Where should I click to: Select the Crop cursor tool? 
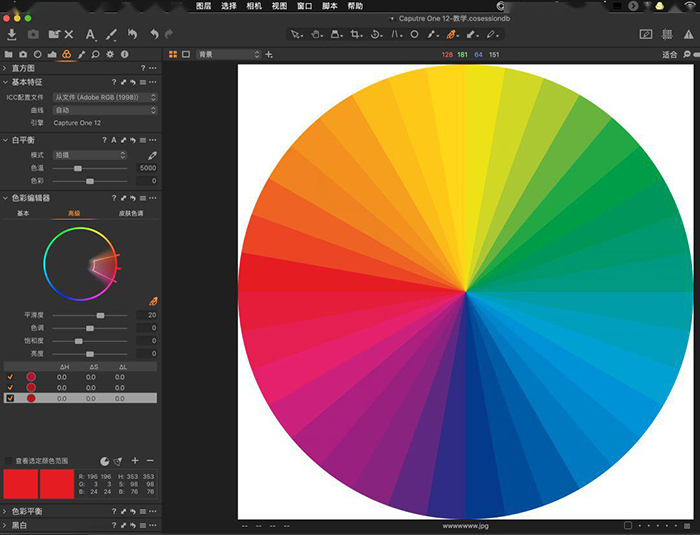356,34
